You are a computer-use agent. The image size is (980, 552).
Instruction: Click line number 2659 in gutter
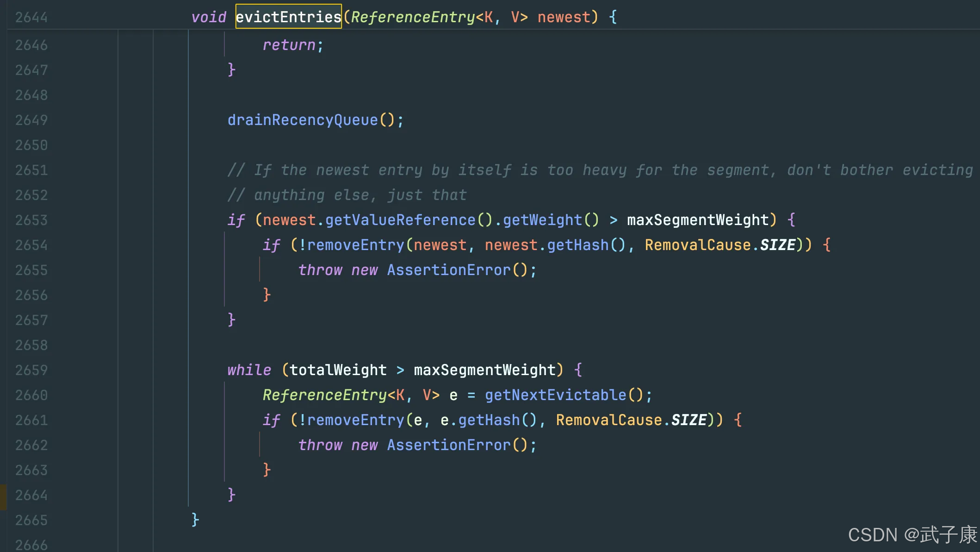pyautogui.click(x=31, y=370)
